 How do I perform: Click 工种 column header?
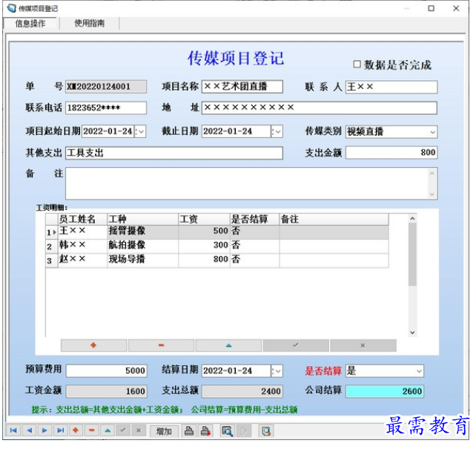pos(143,219)
